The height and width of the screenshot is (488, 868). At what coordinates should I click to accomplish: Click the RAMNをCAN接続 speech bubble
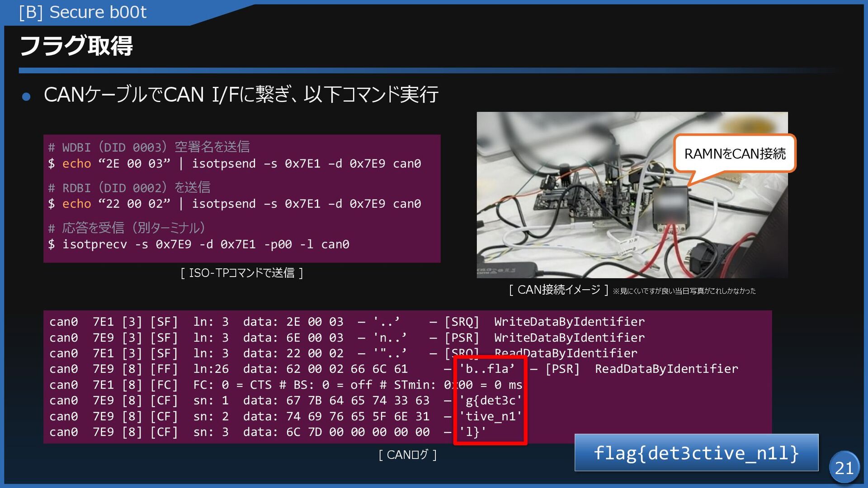point(735,154)
